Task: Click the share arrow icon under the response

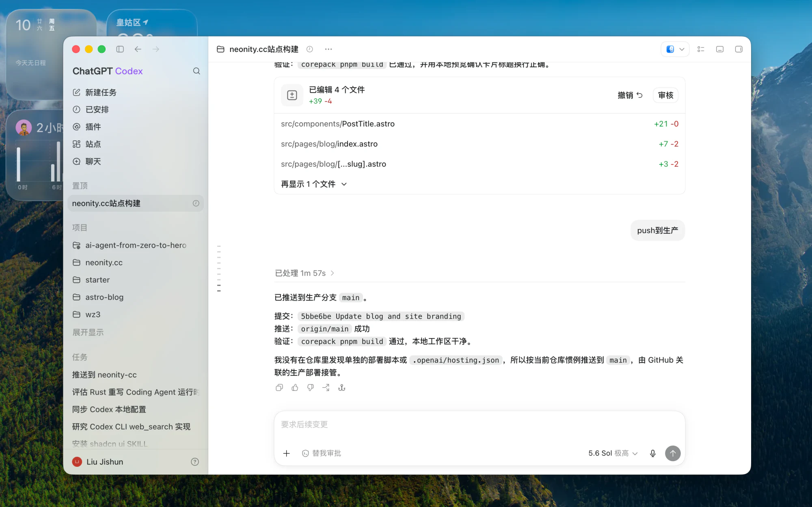Action: coord(326,388)
